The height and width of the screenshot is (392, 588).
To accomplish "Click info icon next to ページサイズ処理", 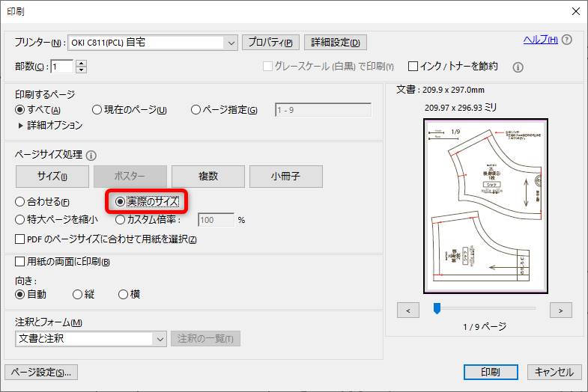I will [x=91, y=156].
